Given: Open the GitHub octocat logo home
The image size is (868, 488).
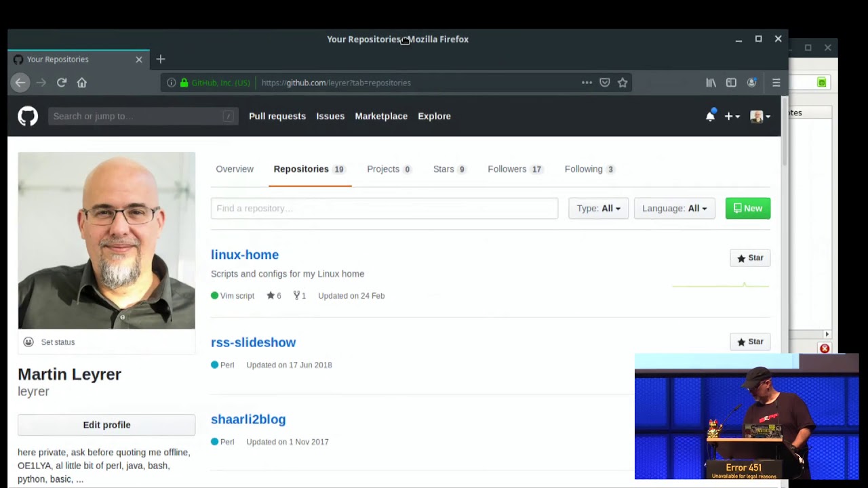Looking at the screenshot, I should pos(28,117).
